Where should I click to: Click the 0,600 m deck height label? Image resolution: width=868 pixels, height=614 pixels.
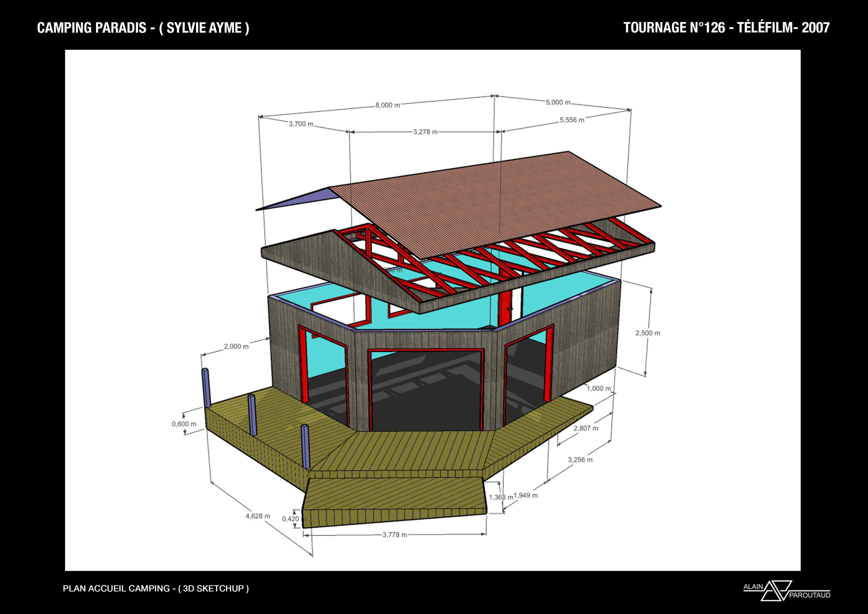pyautogui.click(x=184, y=424)
